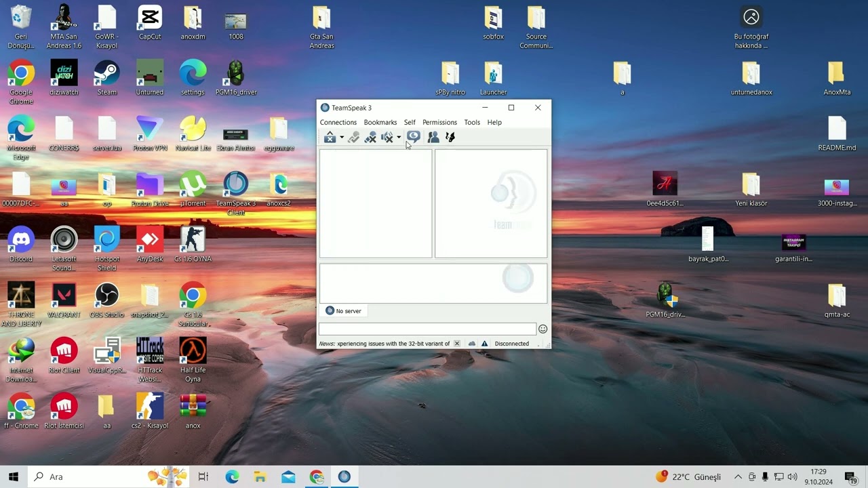Open the Mail app in the taskbar
The width and height of the screenshot is (868, 488).
pyautogui.click(x=288, y=476)
